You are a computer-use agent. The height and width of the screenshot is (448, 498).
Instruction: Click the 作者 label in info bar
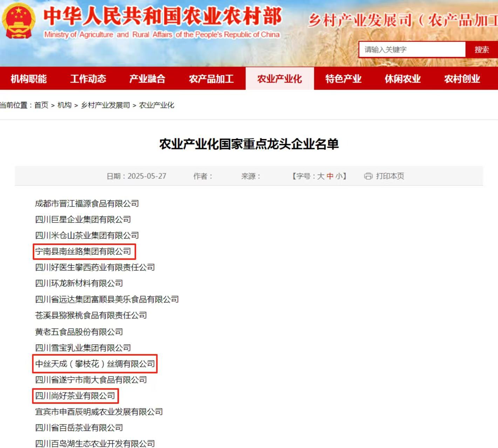click(x=203, y=176)
